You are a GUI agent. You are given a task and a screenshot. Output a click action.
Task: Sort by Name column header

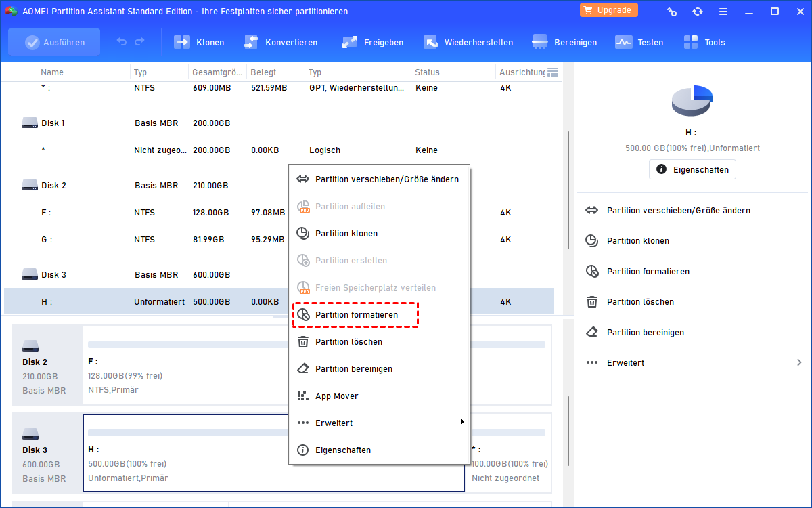pos(52,72)
